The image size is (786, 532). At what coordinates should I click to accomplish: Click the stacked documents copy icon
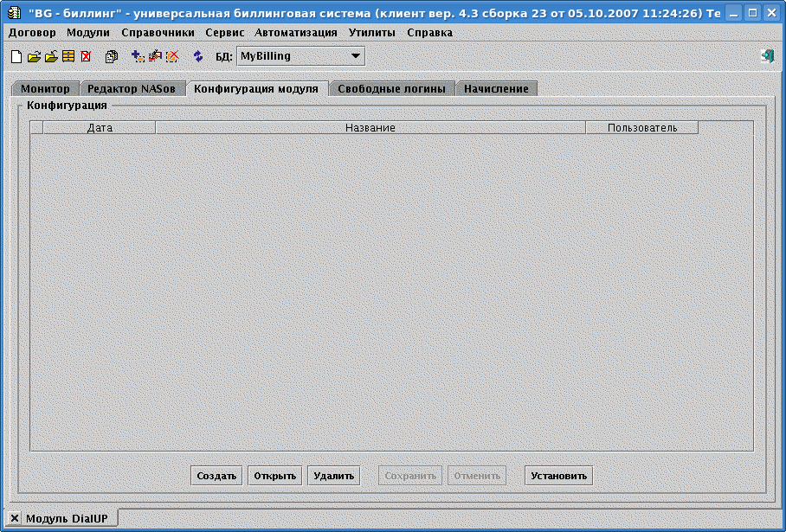point(112,56)
